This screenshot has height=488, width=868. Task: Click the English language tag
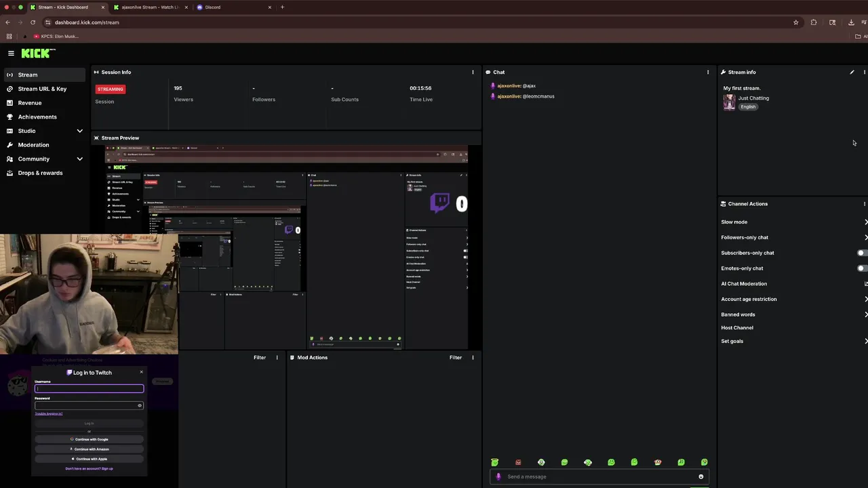coord(748,106)
